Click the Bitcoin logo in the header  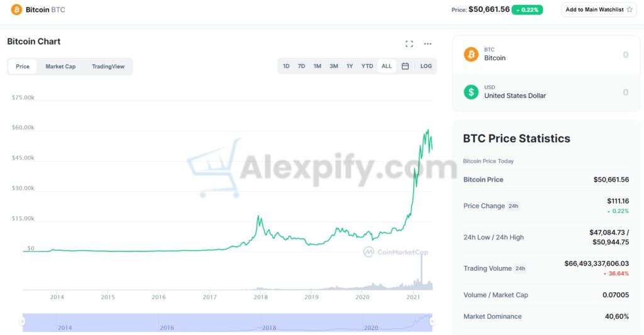click(16, 10)
